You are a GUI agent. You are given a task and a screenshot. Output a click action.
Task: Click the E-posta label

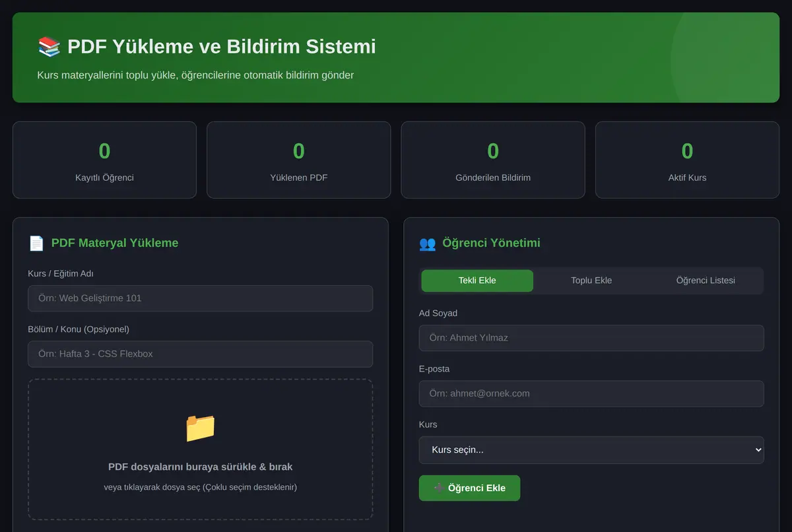434,369
